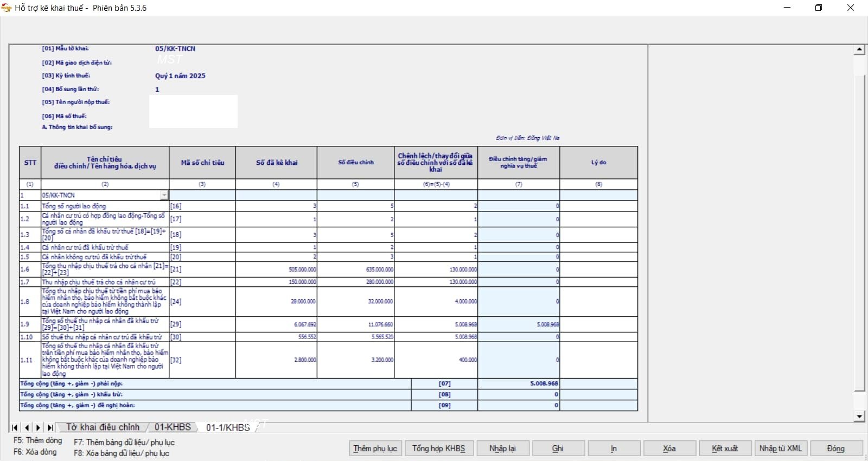Switch to the 01-KHBS tab
Image resolution: width=868 pixels, height=461 pixels.
(x=173, y=427)
